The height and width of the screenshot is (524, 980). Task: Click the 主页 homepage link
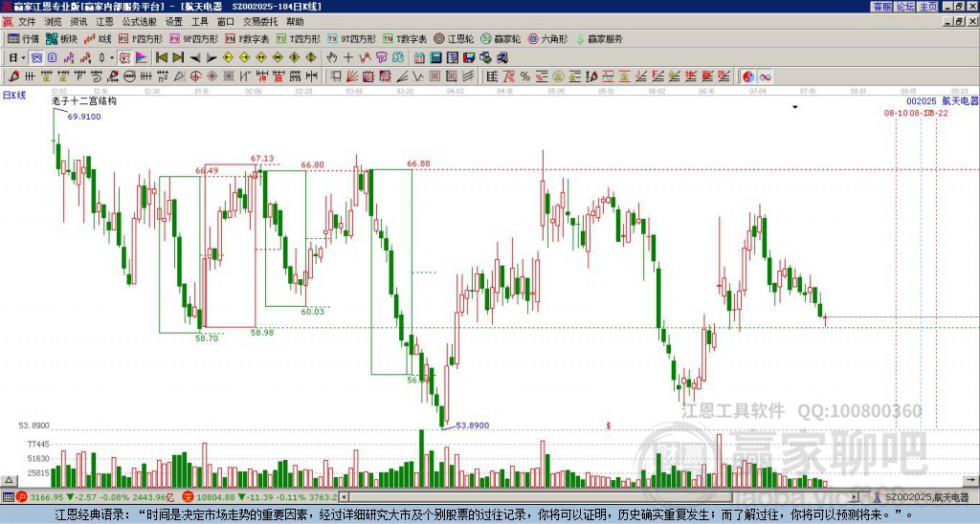point(927,7)
